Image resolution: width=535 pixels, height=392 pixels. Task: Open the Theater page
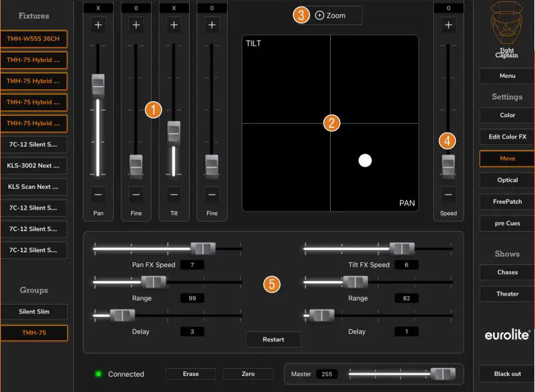point(507,294)
